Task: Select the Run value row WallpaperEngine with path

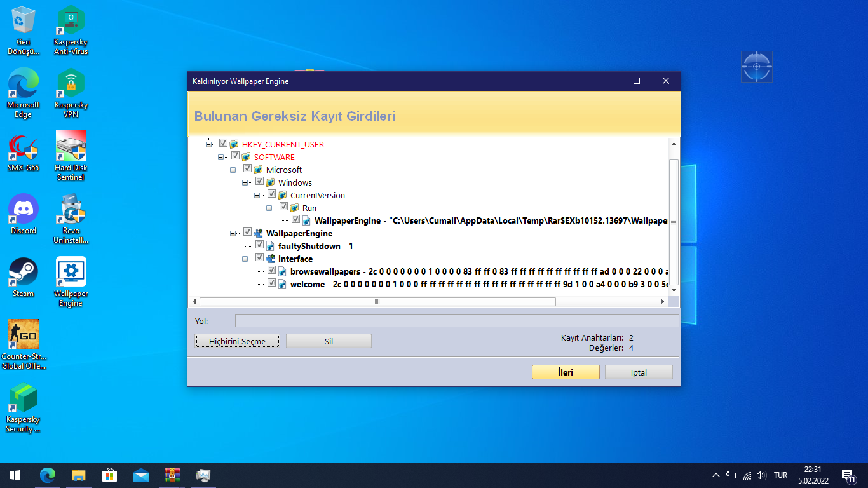Action: coord(492,220)
